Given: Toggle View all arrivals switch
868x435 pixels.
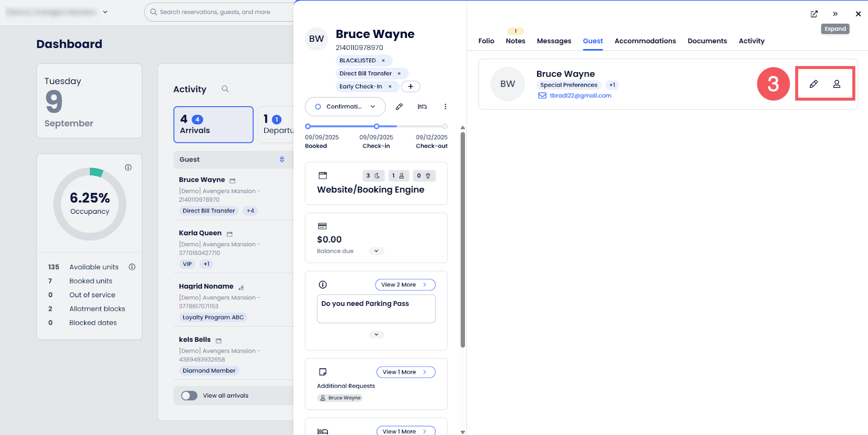Looking at the screenshot, I should tap(189, 396).
